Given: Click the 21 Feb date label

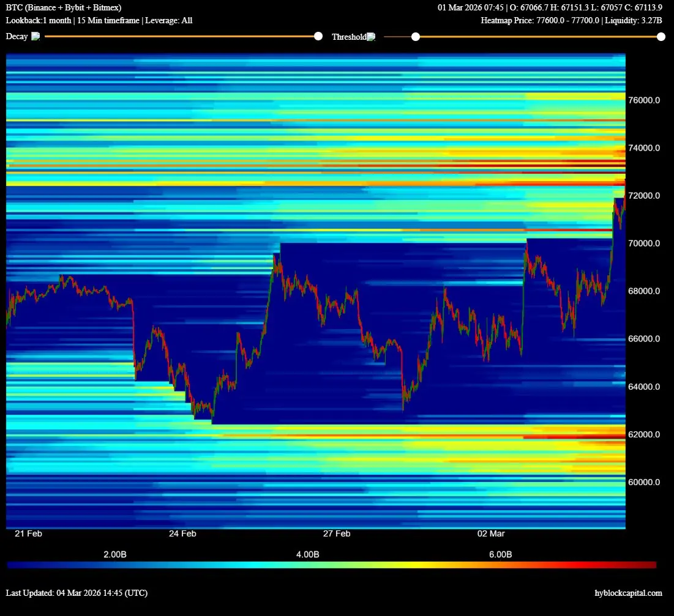Looking at the screenshot, I should coord(28,533).
